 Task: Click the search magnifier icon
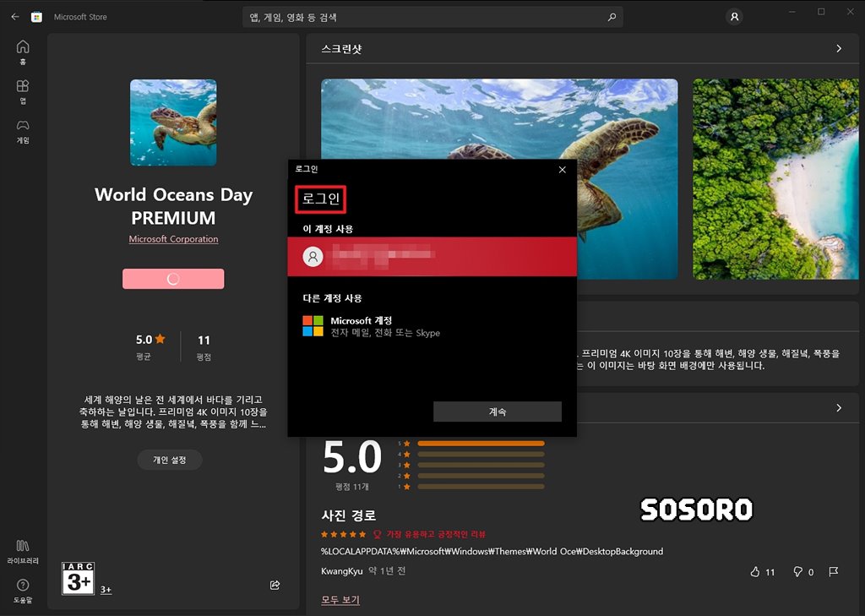tap(612, 17)
